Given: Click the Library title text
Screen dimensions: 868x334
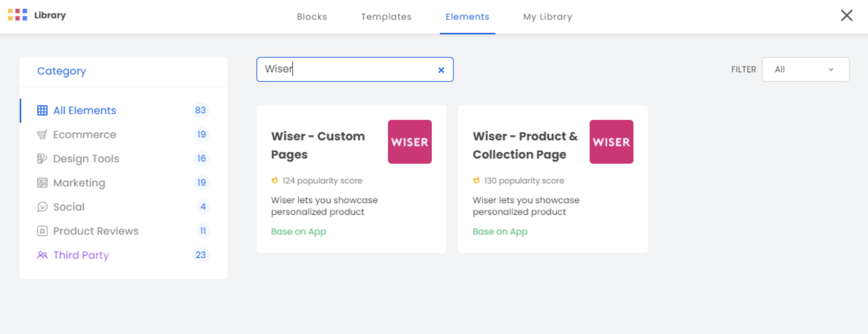Looking at the screenshot, I should (50, 15).
